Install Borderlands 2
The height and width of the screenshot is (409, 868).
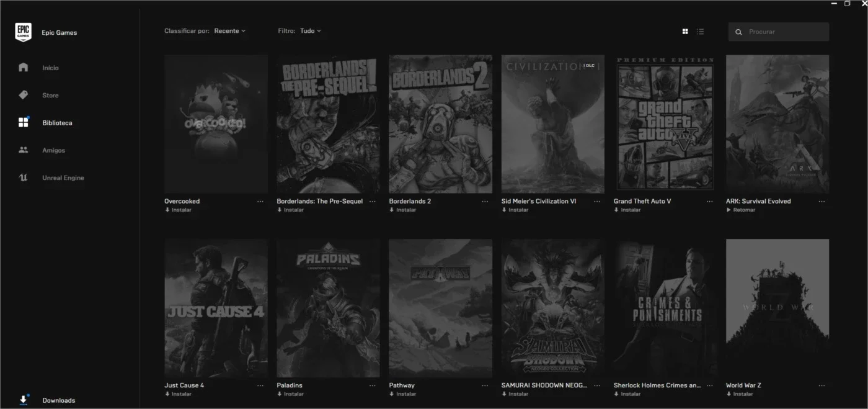click(402, 210)
